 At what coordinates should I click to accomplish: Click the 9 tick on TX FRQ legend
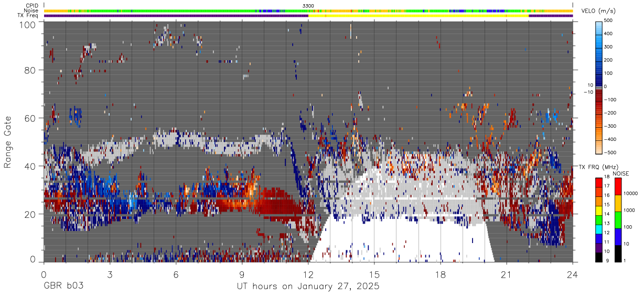point(607,260)
